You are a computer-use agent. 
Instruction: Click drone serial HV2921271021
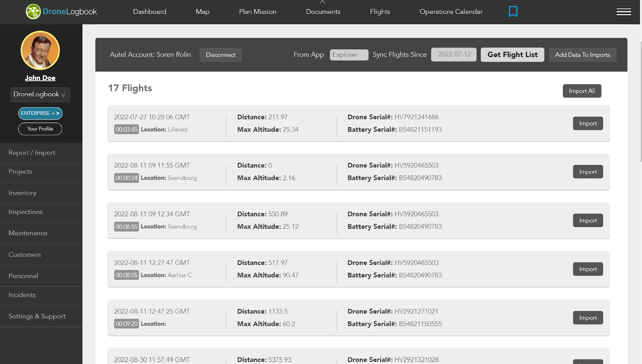tap(416, 311)
